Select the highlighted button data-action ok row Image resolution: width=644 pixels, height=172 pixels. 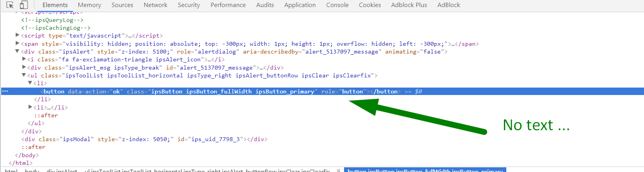pos(322,91)
